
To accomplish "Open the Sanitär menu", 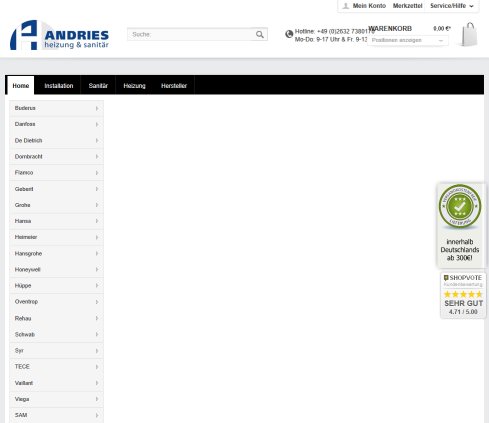I will [x=98, y=86].
